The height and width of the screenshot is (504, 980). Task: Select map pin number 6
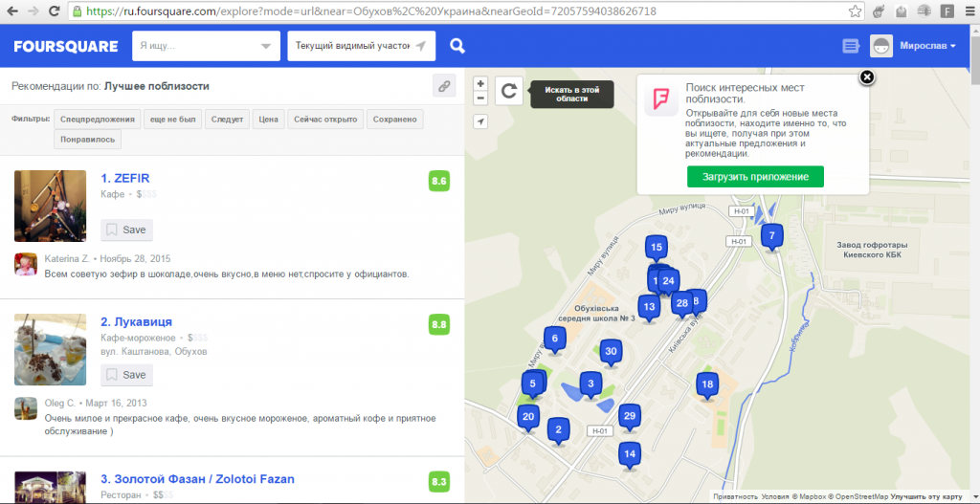click(554, 340)
